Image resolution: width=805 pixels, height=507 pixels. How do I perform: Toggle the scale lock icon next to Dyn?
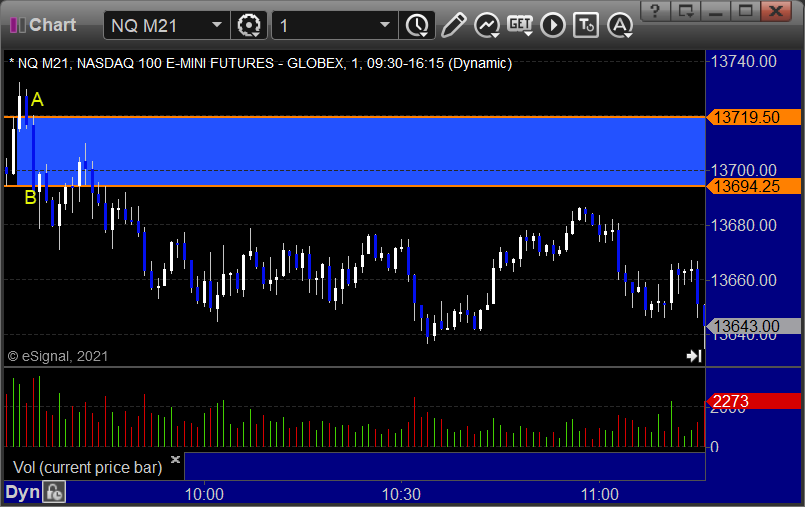pos(54,493)
